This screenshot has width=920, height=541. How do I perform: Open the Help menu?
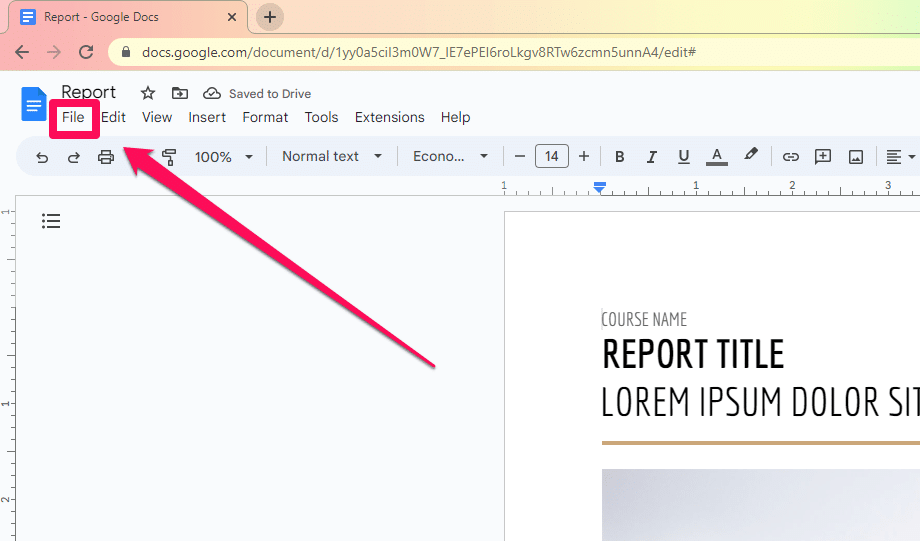tap(455, 117)
